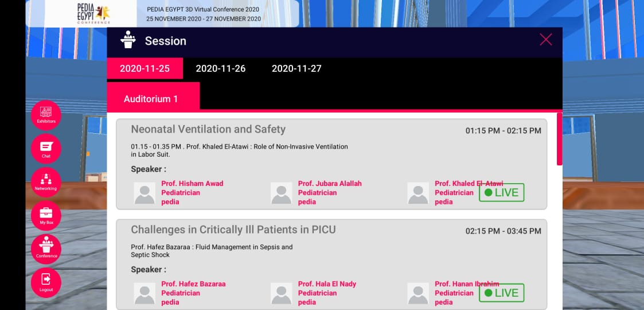Open the Chat sidebar icon
Viewport: 644px width, 310px height.
46,148
